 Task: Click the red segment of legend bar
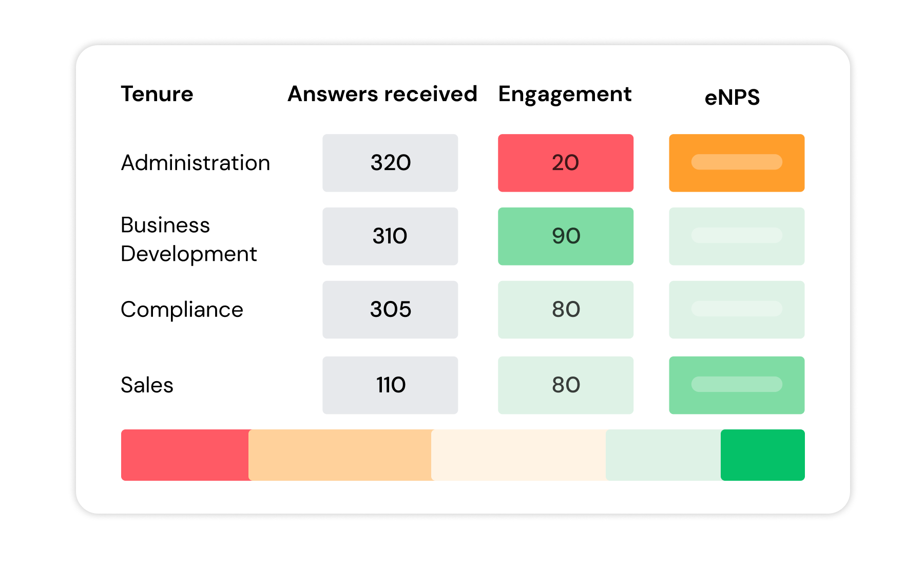click(x=185, y=455)
